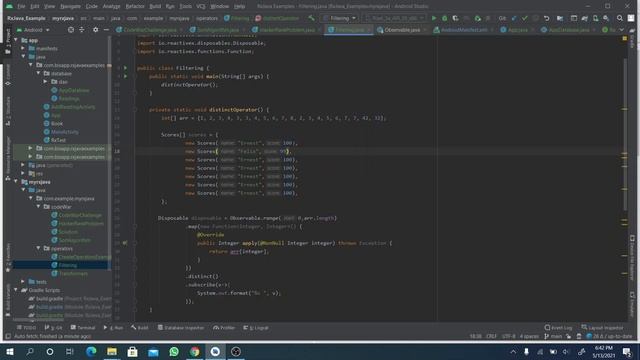640x360 pixels.
Task: Click the user avatar icon at toolbar end
Action: tap(631, 18)
